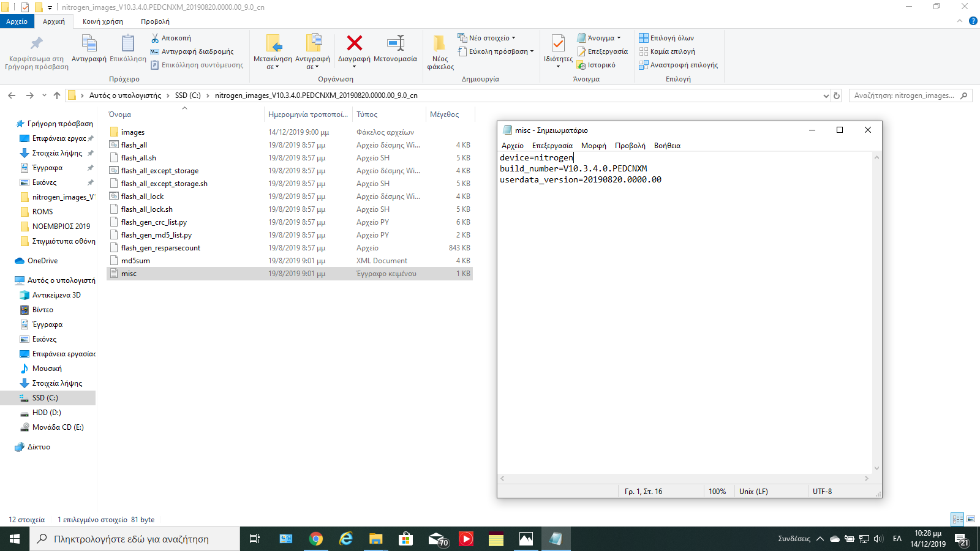
Task: Click the refresh icon beside address bar
Action: (x=837, y=96)
